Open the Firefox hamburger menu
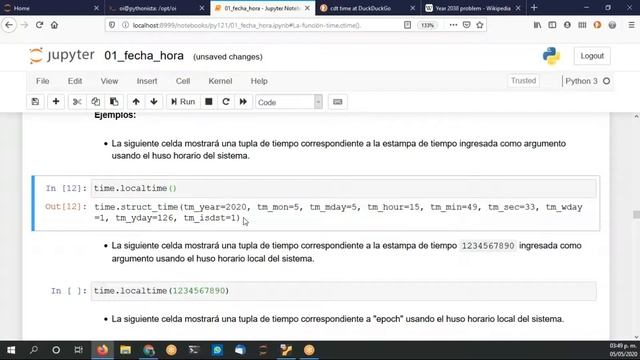Image resolution: width=640 pixels, height=360 pixels. tap(631, 25)
